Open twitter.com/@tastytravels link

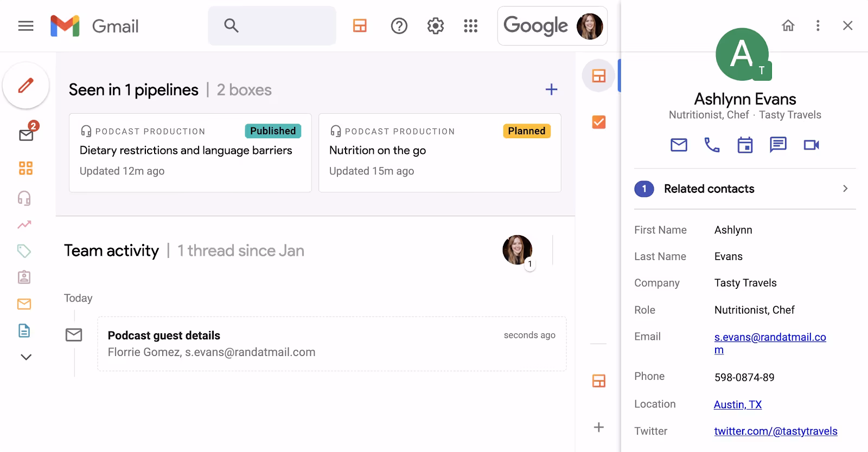(x=776, y=431)
